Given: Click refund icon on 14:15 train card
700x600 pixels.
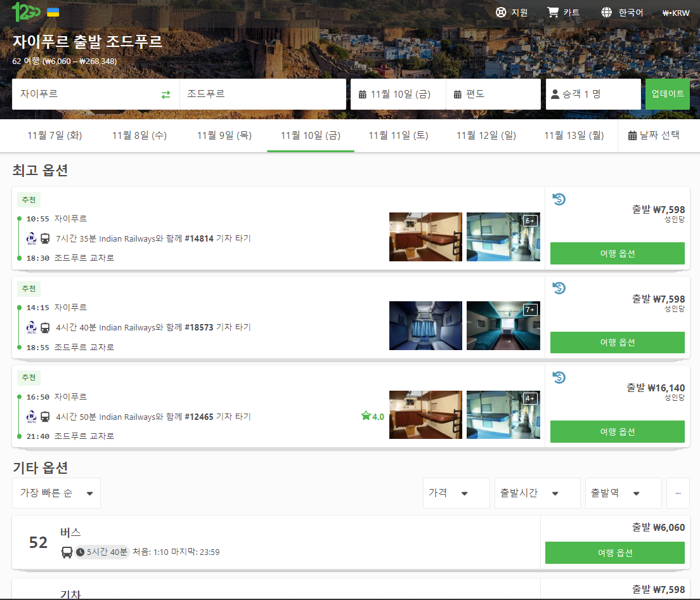Looking at the screenshot, I should click(x=559, y=288).
